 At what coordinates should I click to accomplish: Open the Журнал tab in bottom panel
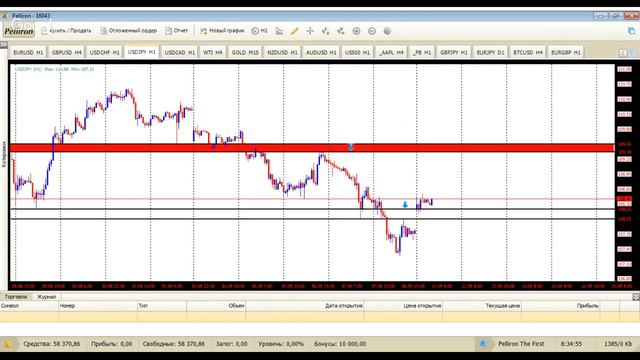coord(47,297)
